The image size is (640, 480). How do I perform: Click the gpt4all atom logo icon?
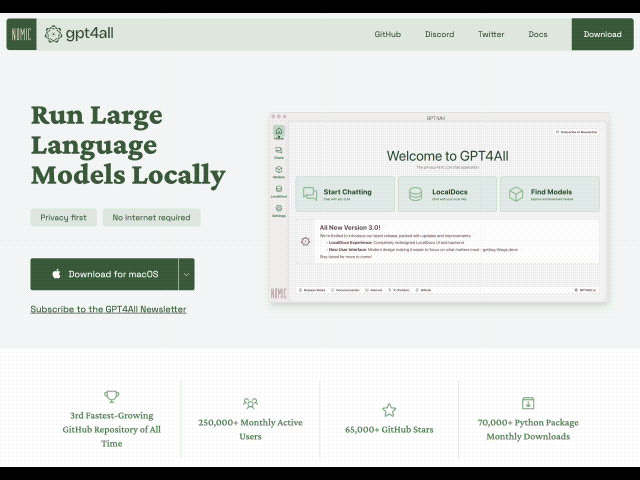[53, 34]
